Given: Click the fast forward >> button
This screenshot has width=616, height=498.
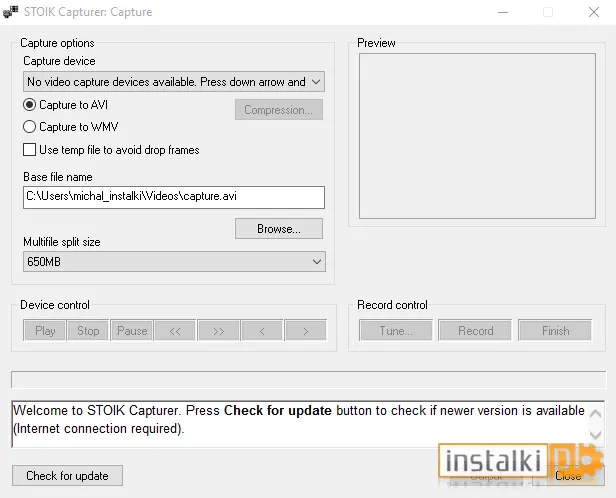Looking at the screenshot, I should (x=219, y=331).
